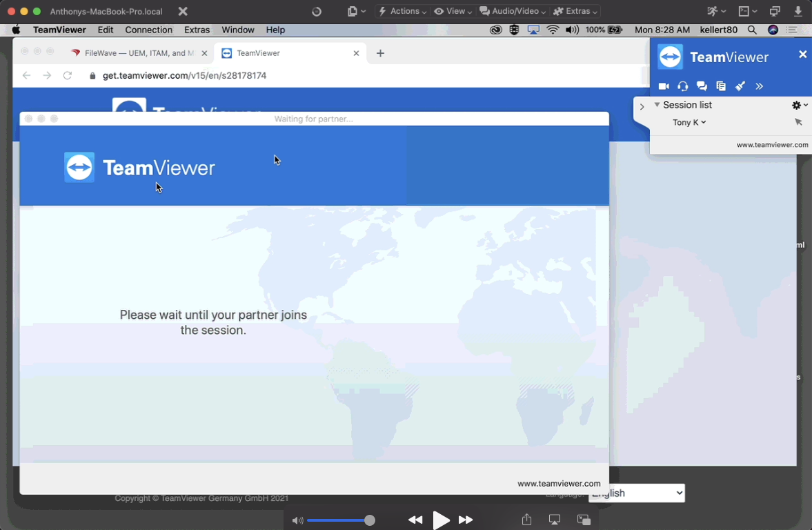The image size is (812, 530).
Task: Open the headset audio option
Action: [682, 86]
